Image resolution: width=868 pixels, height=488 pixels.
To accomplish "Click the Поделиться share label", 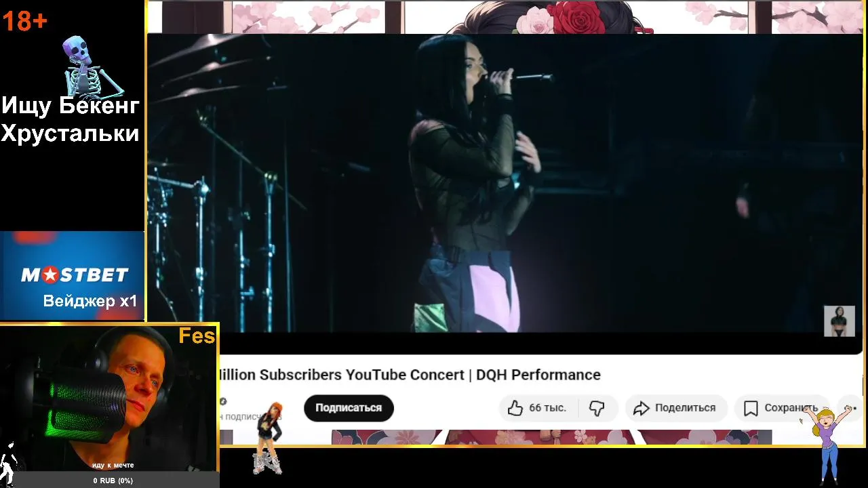I will click(685, 408).
